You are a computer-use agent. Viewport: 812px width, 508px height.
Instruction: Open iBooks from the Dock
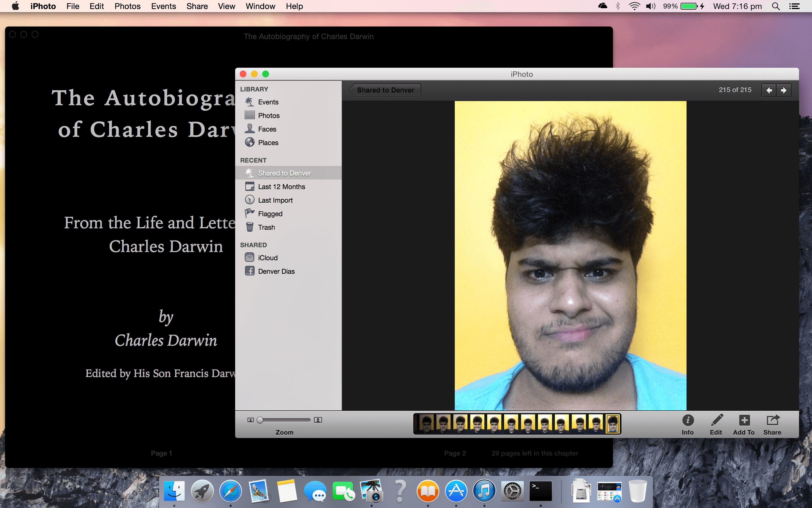coord(428,491)
